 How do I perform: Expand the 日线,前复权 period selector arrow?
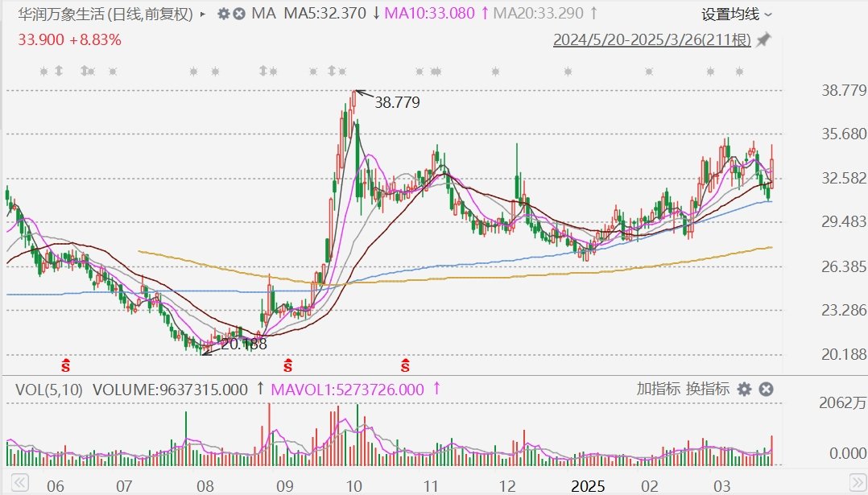pos(201,14)
